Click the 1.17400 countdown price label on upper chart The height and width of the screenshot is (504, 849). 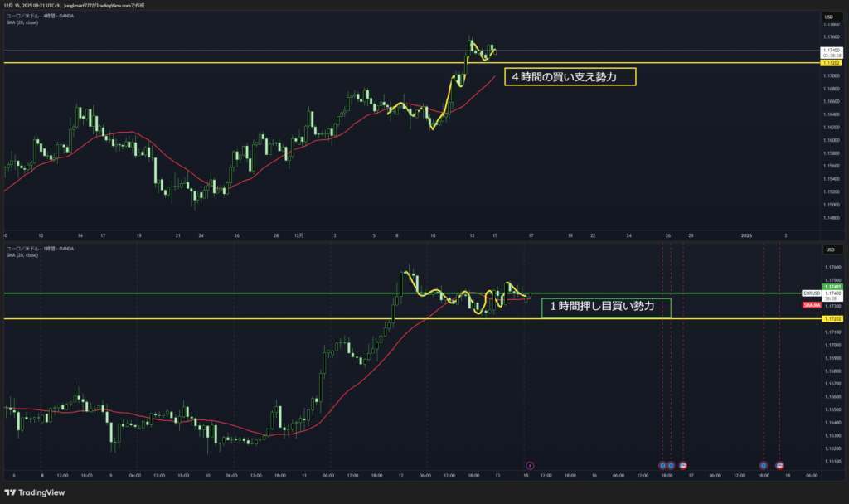coord(830,53)
